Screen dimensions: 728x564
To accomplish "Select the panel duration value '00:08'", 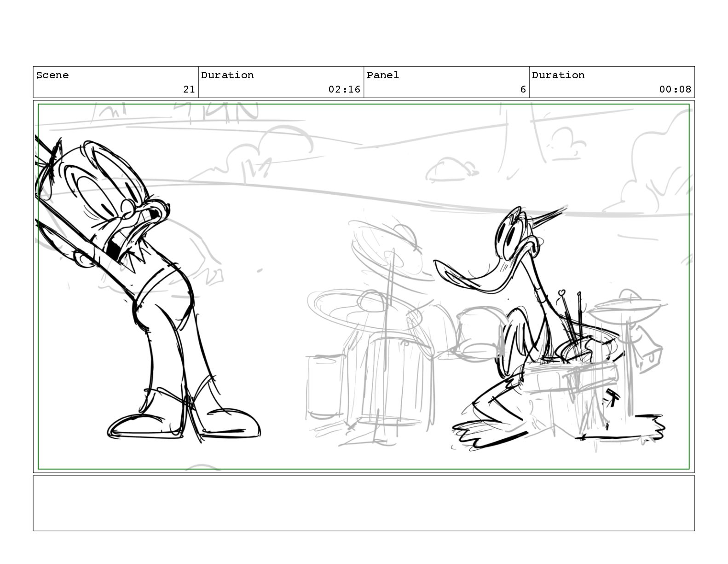I will tap(675, 89).
